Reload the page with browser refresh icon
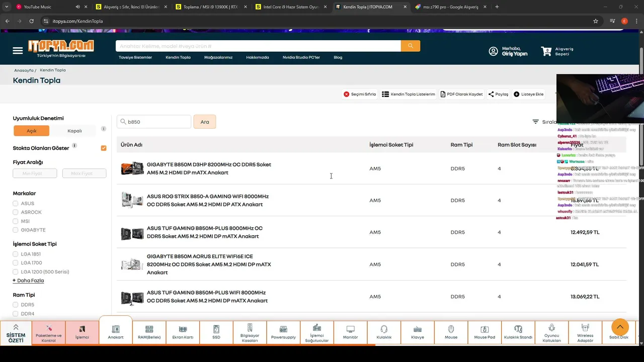 [x=31, y=21]
